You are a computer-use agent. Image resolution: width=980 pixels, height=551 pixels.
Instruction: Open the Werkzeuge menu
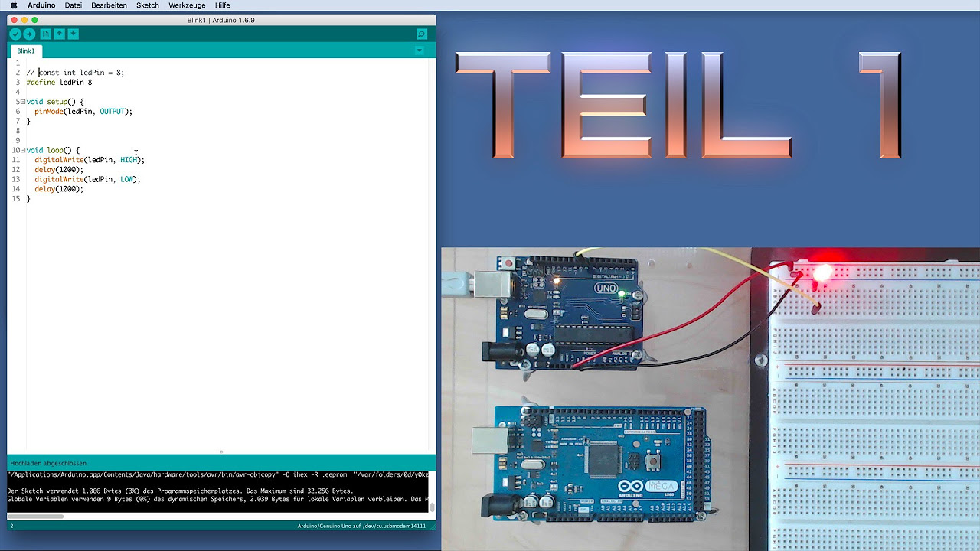point(187,5)
